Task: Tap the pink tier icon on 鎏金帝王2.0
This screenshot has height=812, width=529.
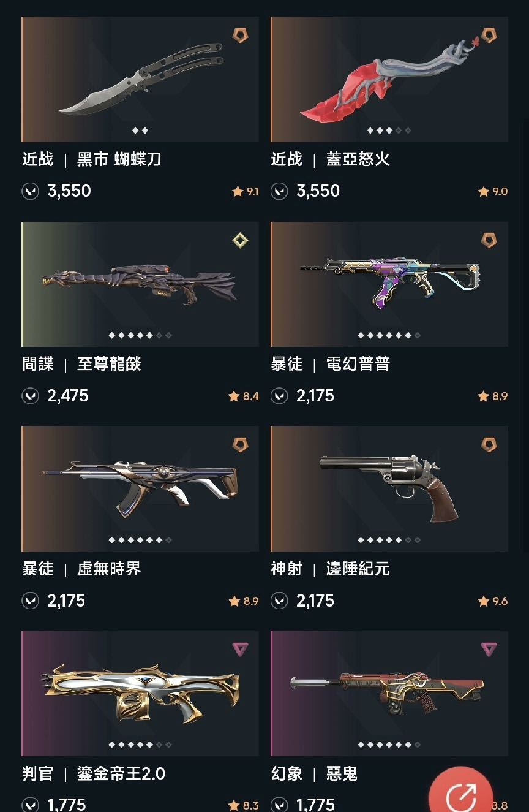Action: (x=240, y=650)
